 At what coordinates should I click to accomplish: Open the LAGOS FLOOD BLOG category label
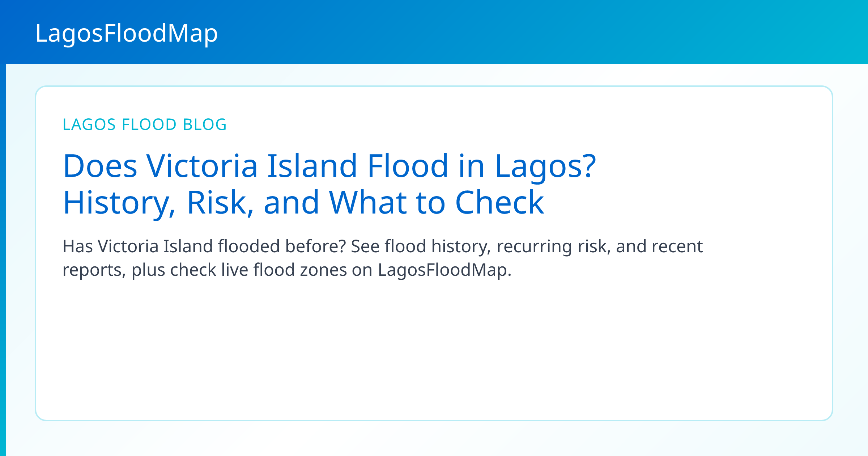(x=145, y=124)
